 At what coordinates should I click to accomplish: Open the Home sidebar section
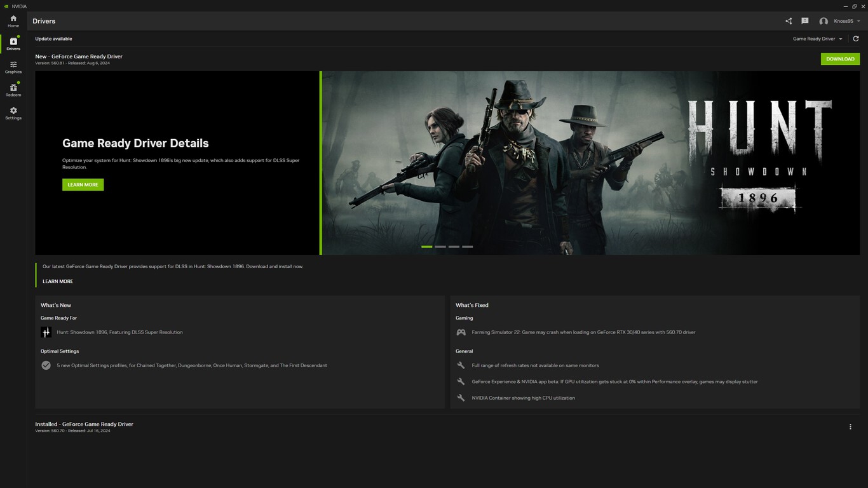point(13,21)
